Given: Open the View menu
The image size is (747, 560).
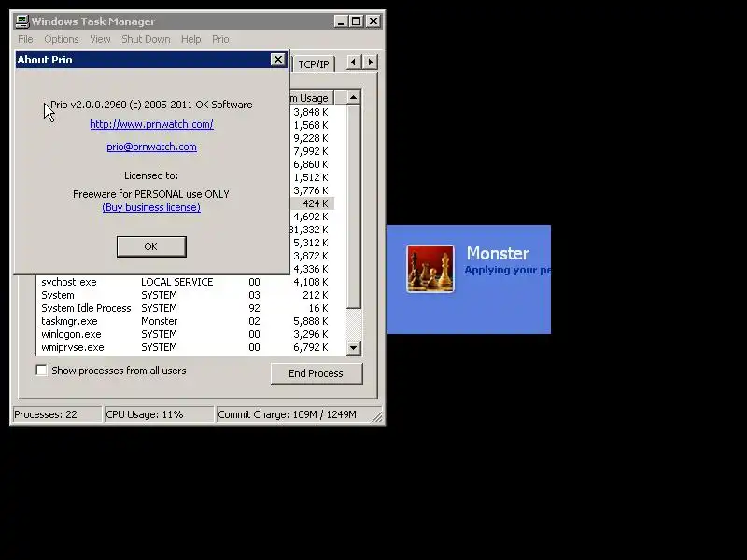Looking at the screenshot, I should [x=100, y=39].
